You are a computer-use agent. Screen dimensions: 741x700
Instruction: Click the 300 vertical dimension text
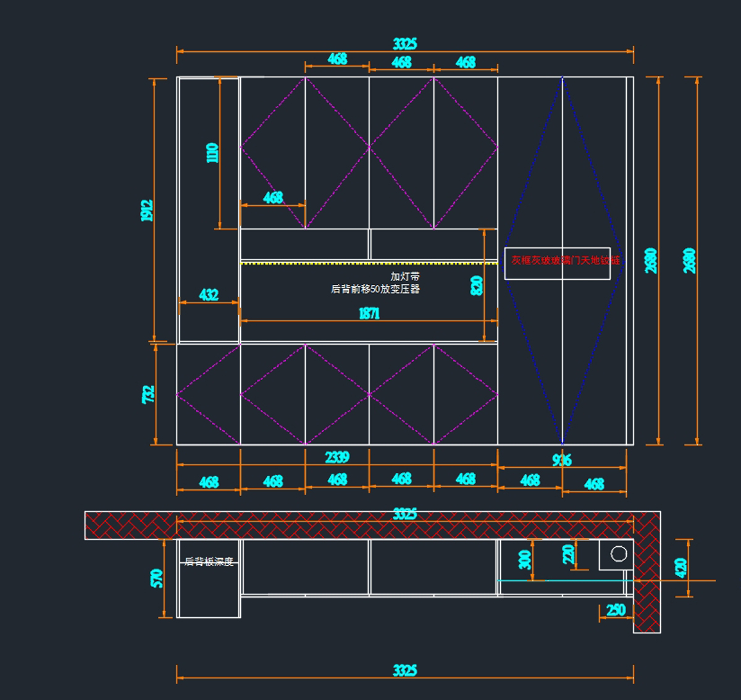tap(524, 560)
